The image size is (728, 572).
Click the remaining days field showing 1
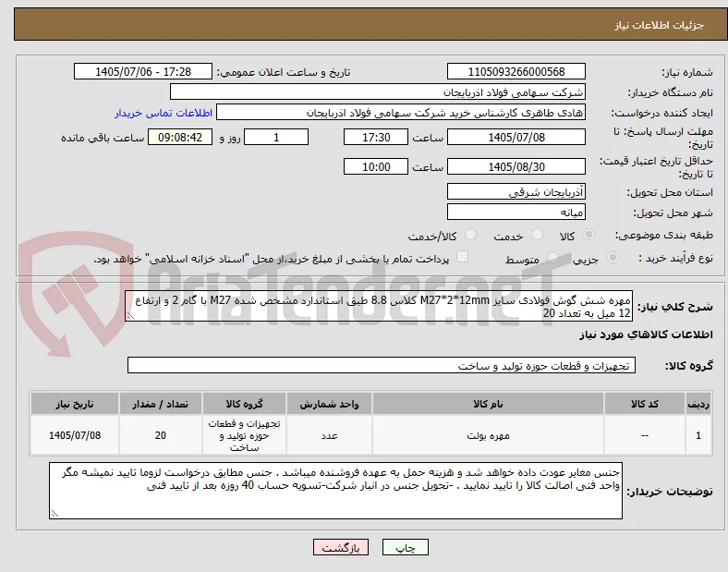(276, 138)
